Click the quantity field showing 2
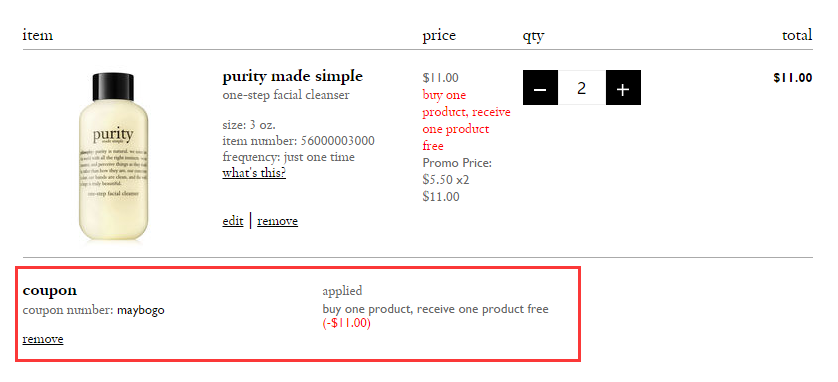This screenshot has height=382, width=838. tap(582, 88)
